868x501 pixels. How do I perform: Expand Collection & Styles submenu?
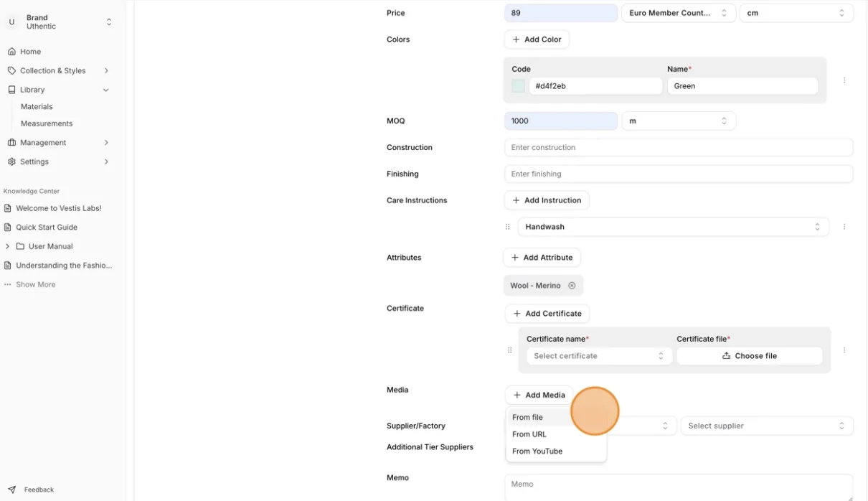[106, 70]
